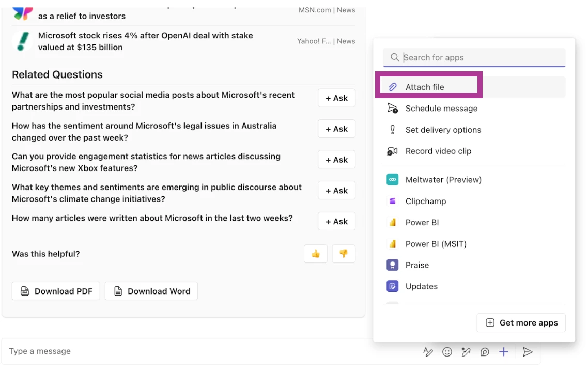The width and height of the screenshot is (588, 371).
Task: Open the Power BI (MSIT) app icon
Action: pyautogui.click(x=392, y=244)
